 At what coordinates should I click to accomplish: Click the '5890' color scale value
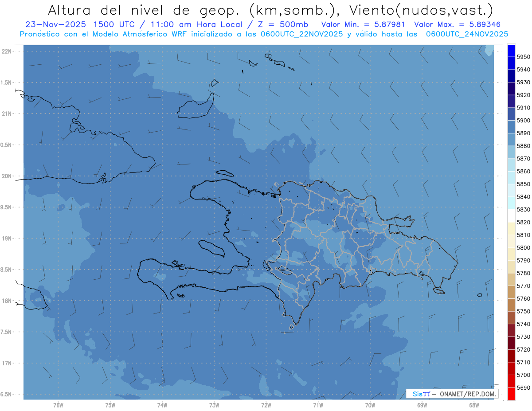click(x=523, y=133)
